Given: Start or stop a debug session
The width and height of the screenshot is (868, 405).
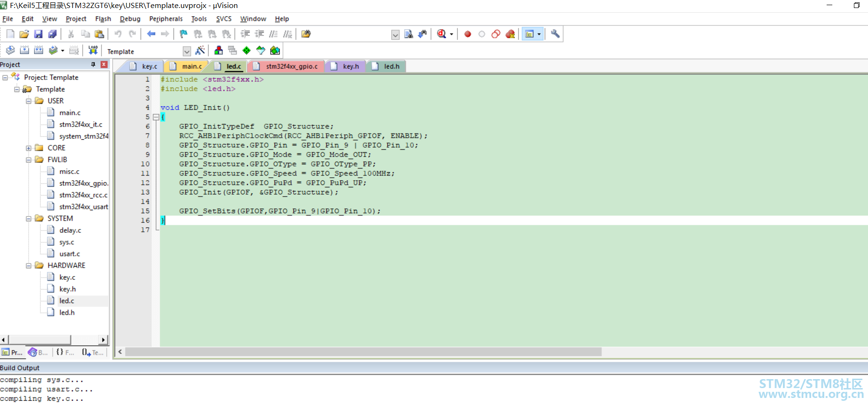Looking at the screenshot, I should click(441, 34).
